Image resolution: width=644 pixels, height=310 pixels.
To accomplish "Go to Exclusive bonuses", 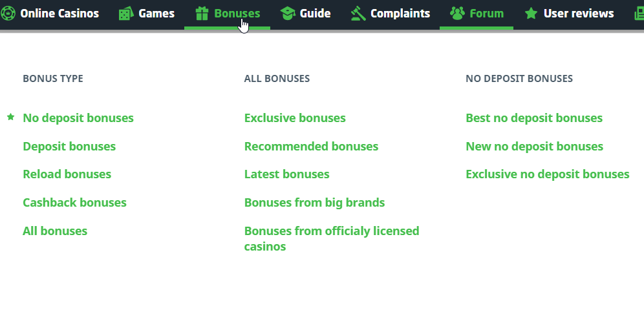I will [x=295, y=118].
